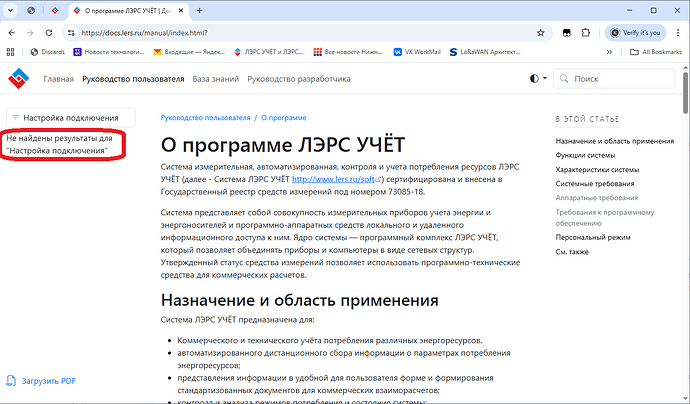Open the http://www.lers.ru/soft link

337,179
